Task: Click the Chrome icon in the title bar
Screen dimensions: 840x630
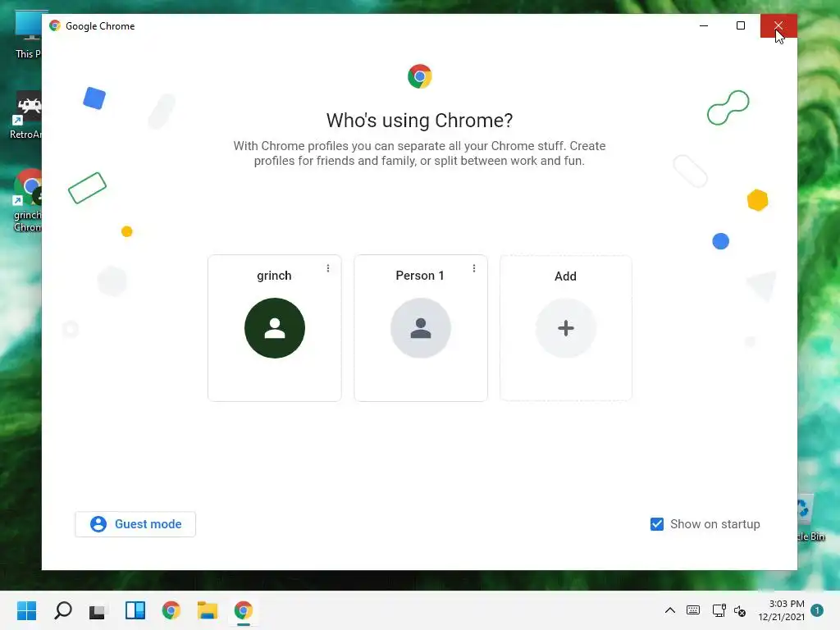Action: [55, 25]
